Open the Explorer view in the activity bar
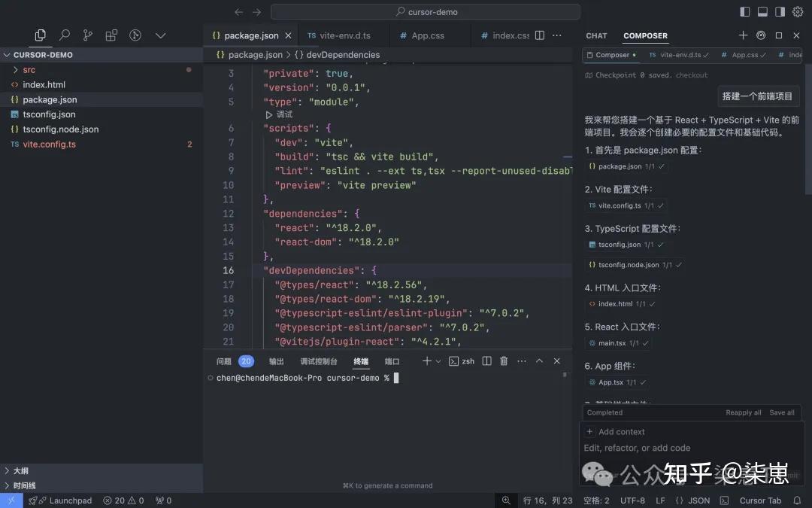This screenshot has width=812, height=508. coord(41,35)
